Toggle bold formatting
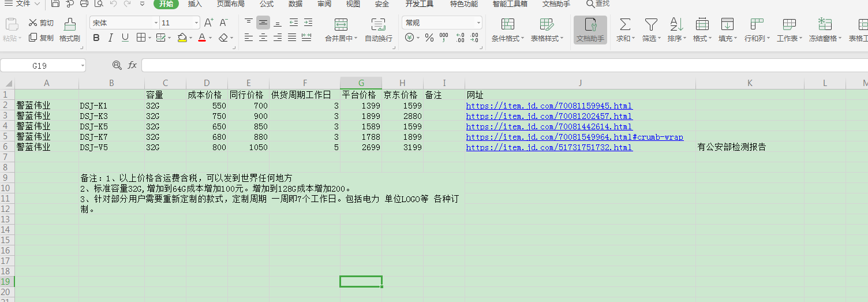Viewport: 868px width, 302px height. click(96, 38)
